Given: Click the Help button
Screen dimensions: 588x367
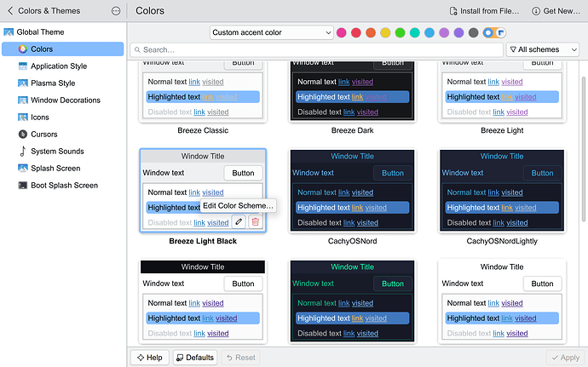Looking at the screenshot, I should coord(150,358).
